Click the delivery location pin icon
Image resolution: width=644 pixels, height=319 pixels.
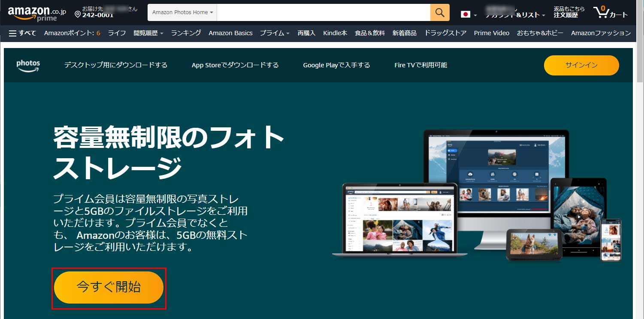pos(78,15)
